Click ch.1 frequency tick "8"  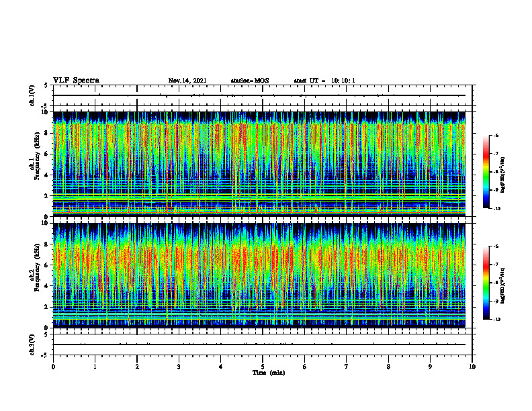coord(47,133)
